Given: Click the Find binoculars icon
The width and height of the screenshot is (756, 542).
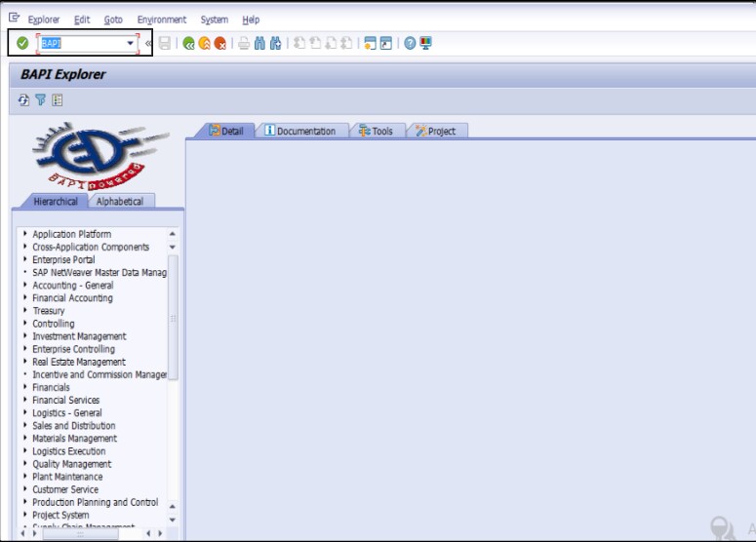Looking at the screenshot, I should [259, 43].
